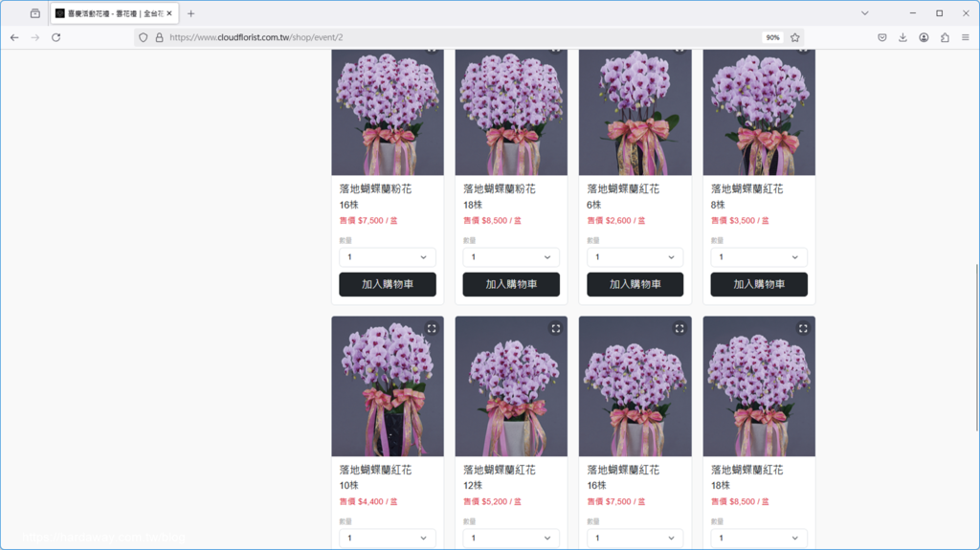Click the price $8,500 of pink 18株
This screenshot has height=550, width=980.
(x=495, y=221)
